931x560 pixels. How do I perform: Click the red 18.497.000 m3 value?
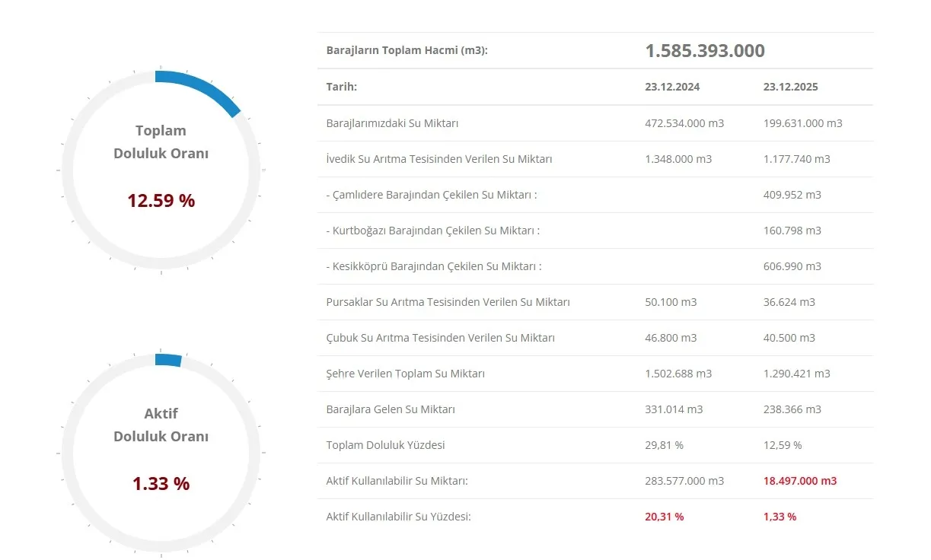pos(799,481)
